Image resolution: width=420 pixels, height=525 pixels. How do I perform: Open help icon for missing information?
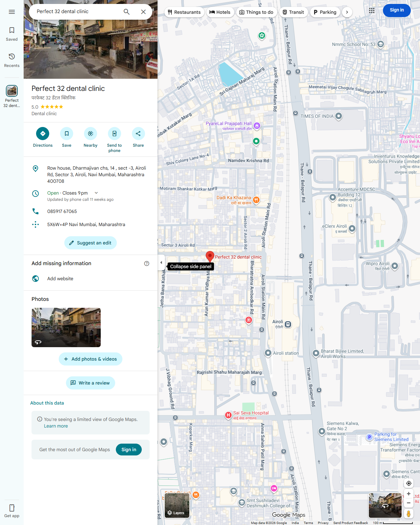tap(147, 263)
